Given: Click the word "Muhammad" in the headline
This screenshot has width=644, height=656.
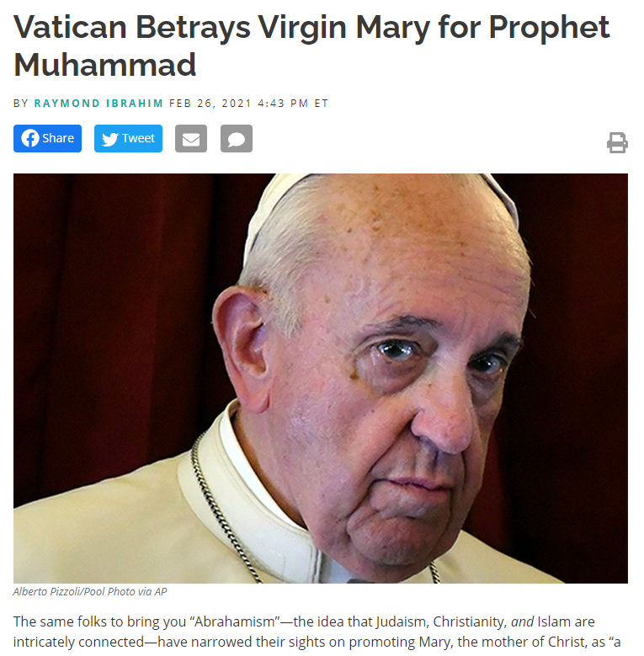Looking at the screenshot, I should [105, 66].
